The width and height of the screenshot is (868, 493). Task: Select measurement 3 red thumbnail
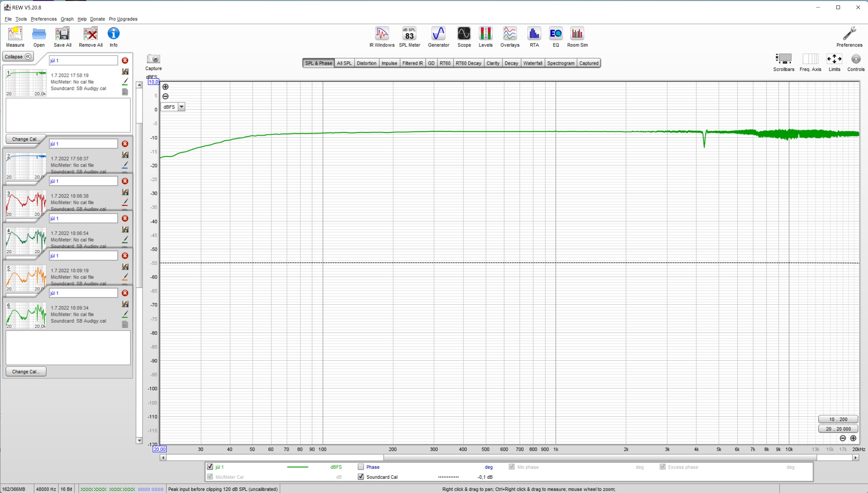pos(26,203)
